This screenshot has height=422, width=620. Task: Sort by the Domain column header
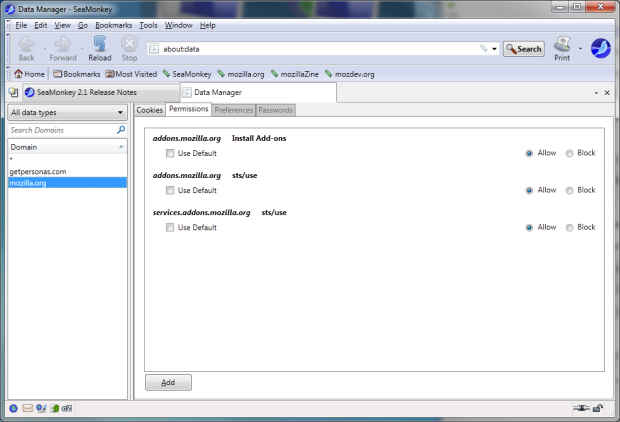[x=68, y=147]
